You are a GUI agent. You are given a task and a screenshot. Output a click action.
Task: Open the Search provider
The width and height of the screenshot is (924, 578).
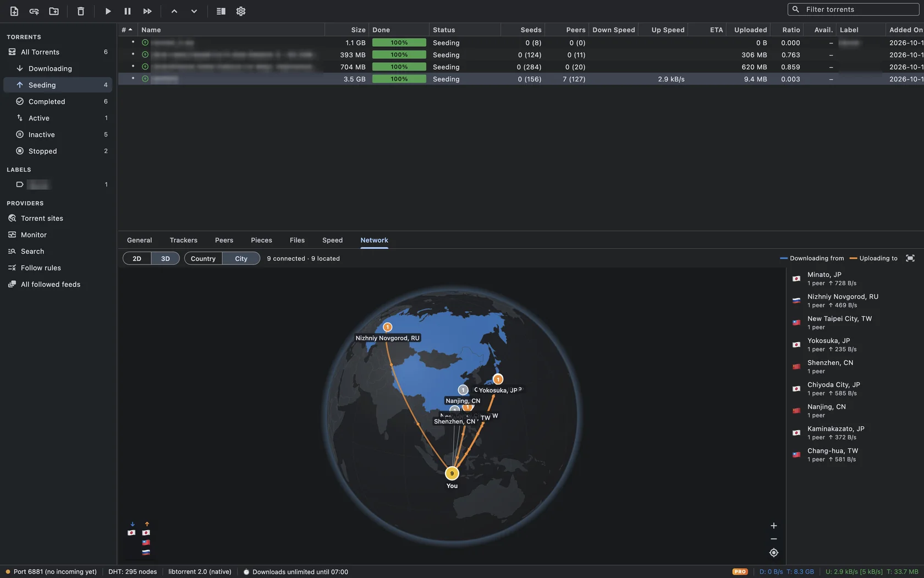pos(58,251)
